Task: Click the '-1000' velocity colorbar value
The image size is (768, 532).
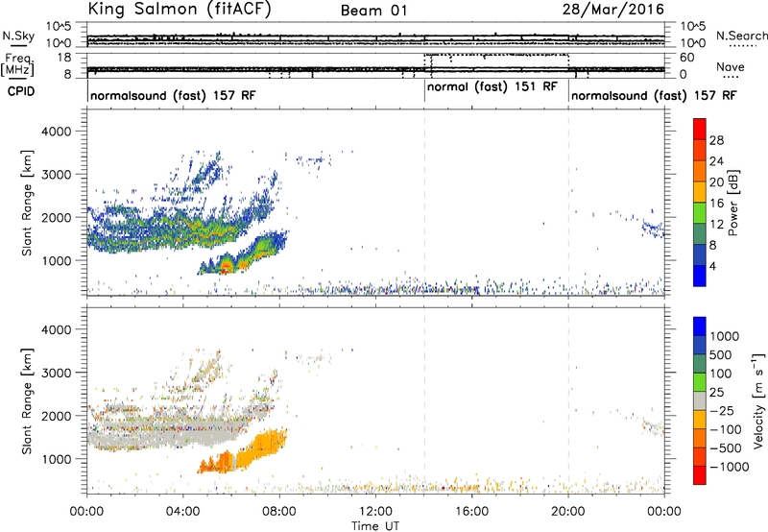Action: 730,467
